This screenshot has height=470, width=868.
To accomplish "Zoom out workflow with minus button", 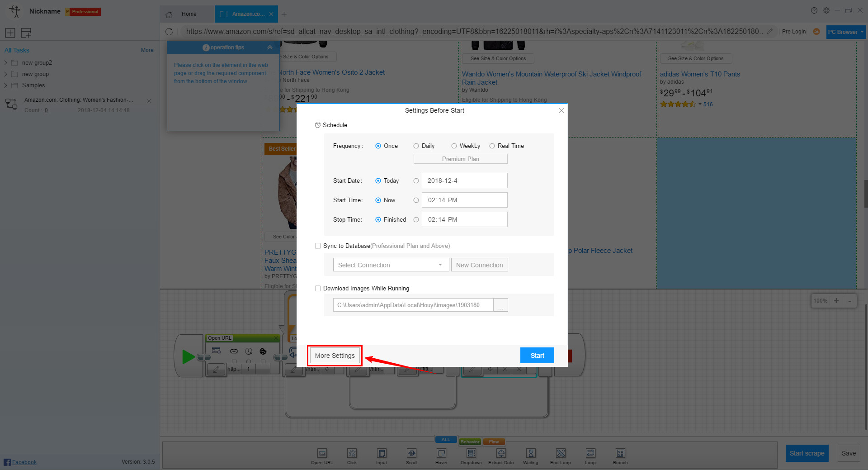I will coord(849,301).
